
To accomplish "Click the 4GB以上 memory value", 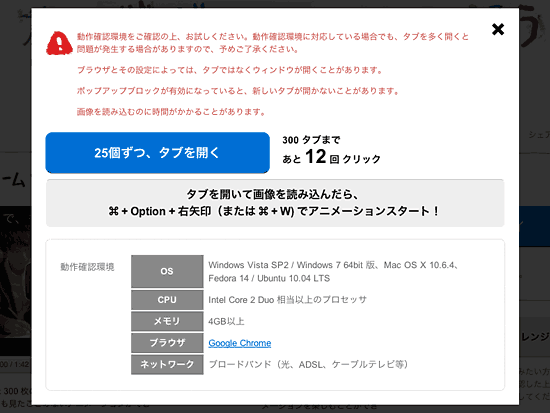I will tap(226, 321).
